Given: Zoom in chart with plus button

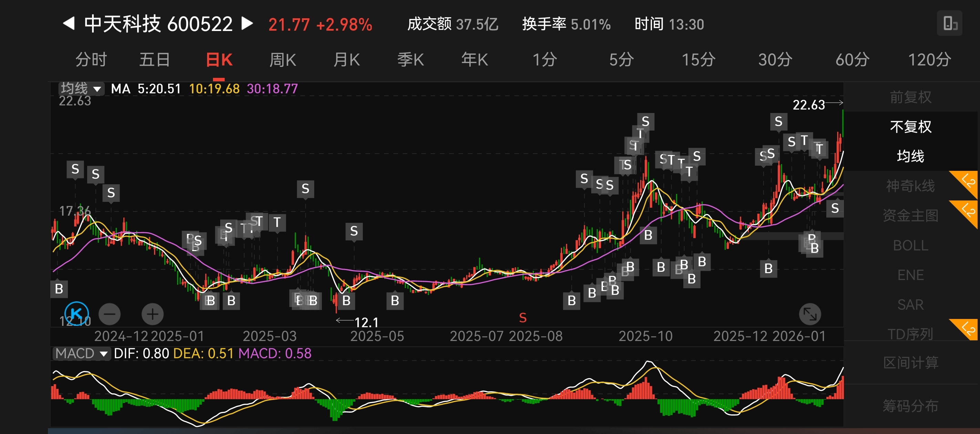Looking at the screenshot, I should tap(153, 314).
